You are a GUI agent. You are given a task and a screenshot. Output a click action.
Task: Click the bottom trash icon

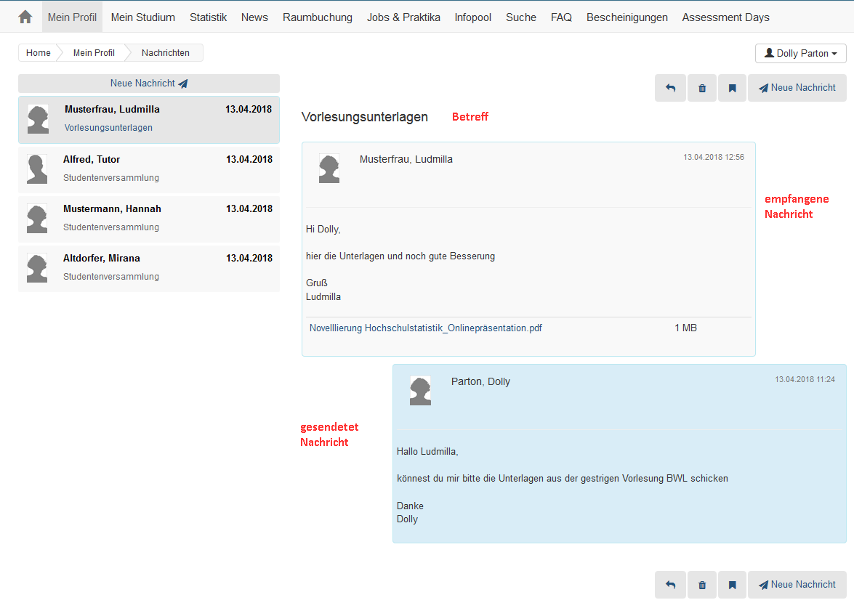[701, 585]
